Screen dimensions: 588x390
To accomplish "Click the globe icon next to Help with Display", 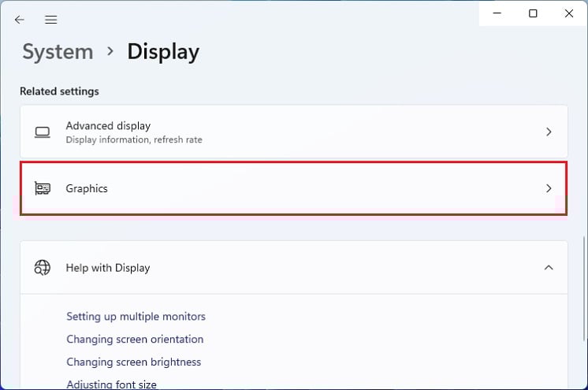I will tap(43, 268).
